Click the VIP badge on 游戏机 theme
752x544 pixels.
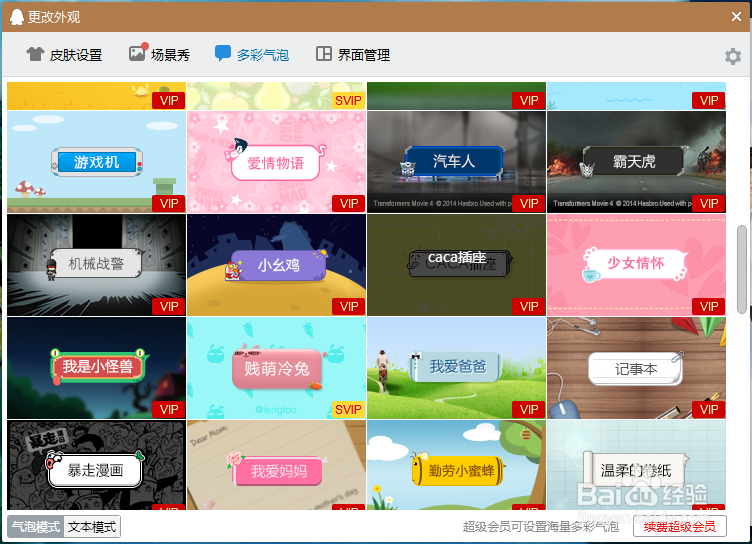pos(169,203)
